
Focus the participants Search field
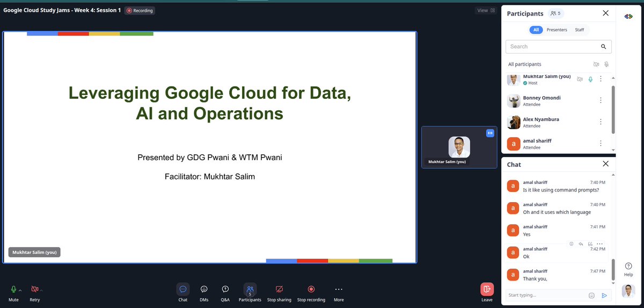559,47
